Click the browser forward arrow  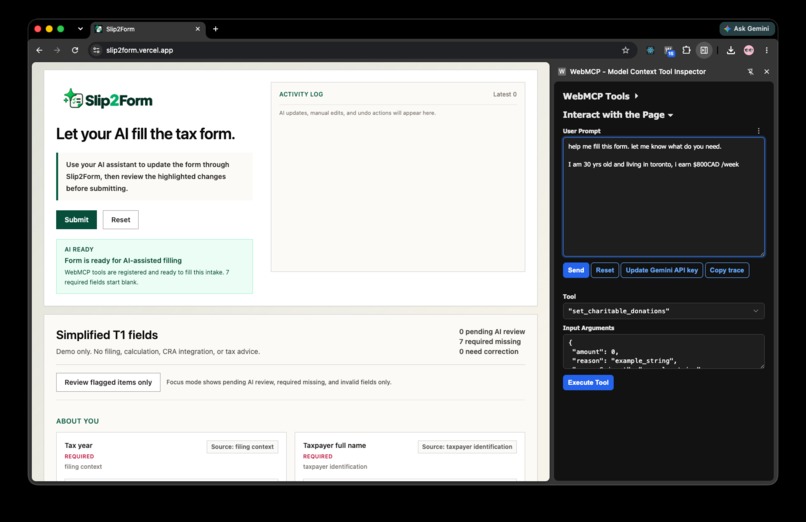(57, 50)
